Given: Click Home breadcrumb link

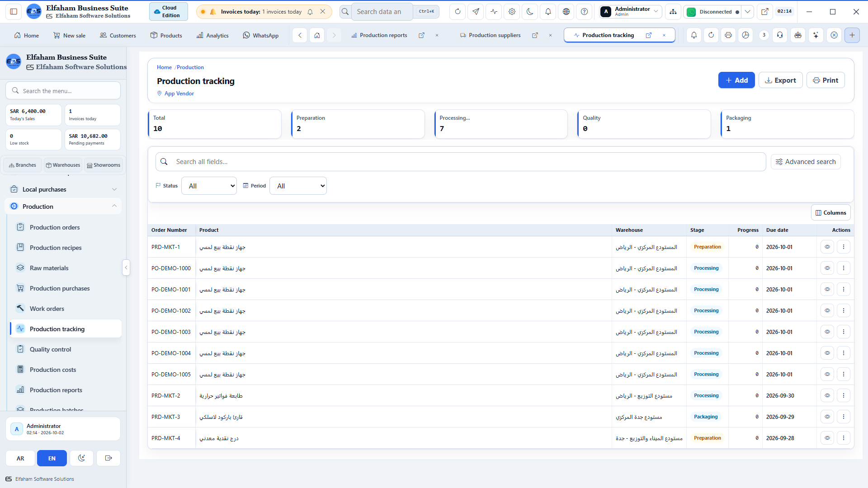Looking at the screenshot, I should point(164,67).
